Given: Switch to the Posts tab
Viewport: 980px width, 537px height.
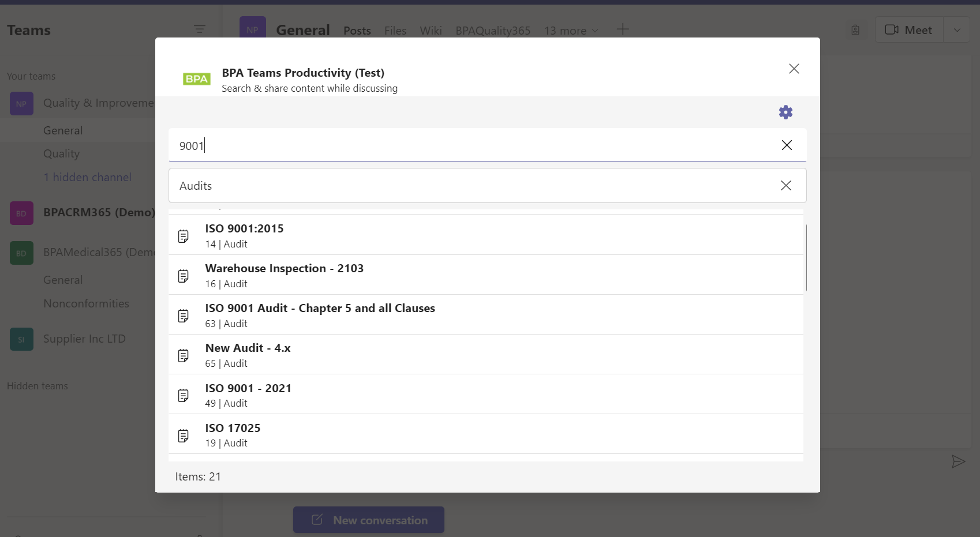Looking at the screenshot, I should (x=357, y=31).
